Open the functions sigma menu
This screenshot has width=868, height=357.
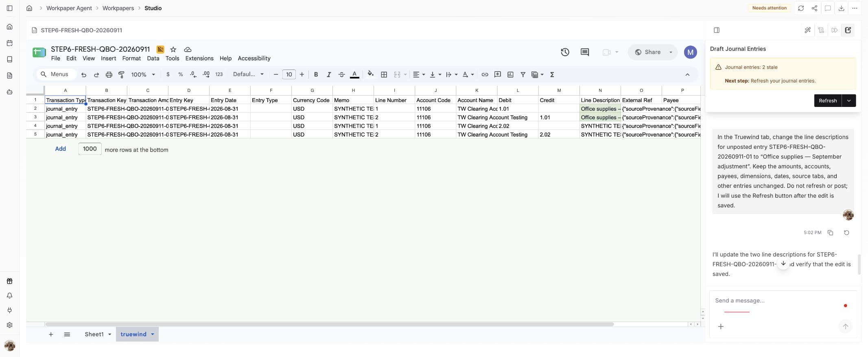552,74
